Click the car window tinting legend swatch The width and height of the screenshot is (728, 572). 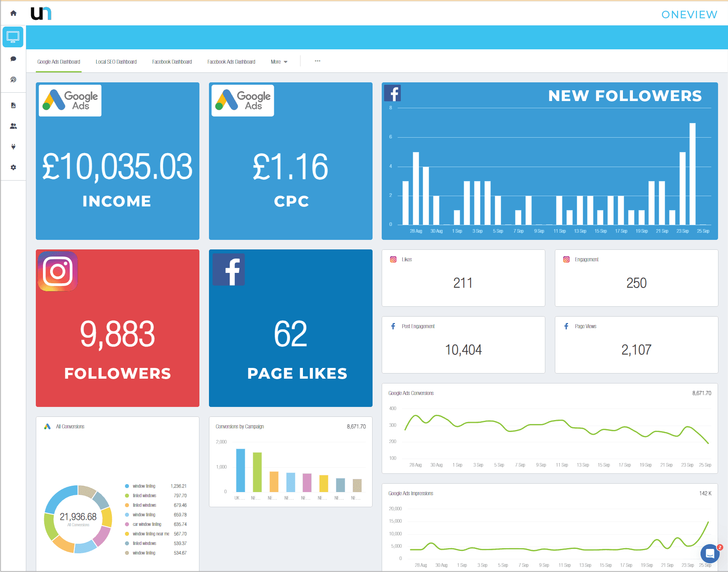tap(127, 524)
